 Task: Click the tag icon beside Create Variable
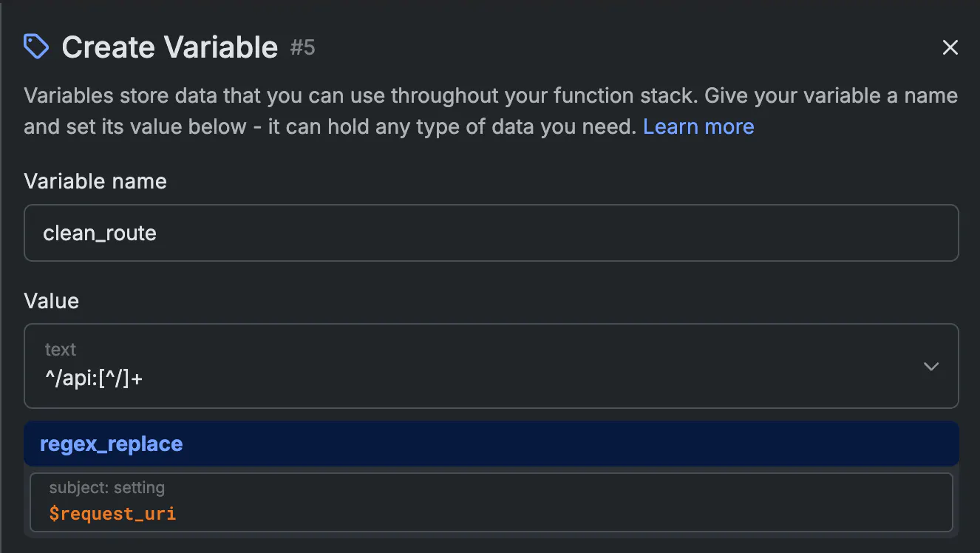pos(36,47)
